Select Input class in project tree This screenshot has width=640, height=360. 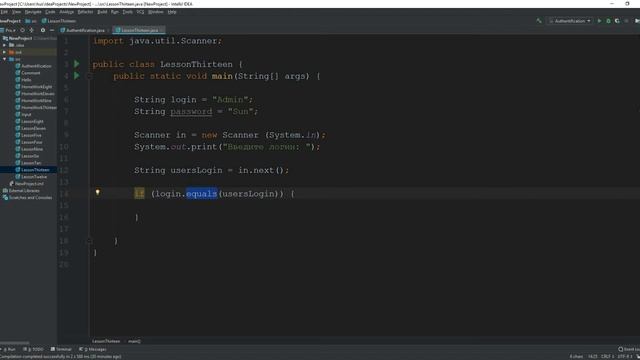[x=23, y=115]
